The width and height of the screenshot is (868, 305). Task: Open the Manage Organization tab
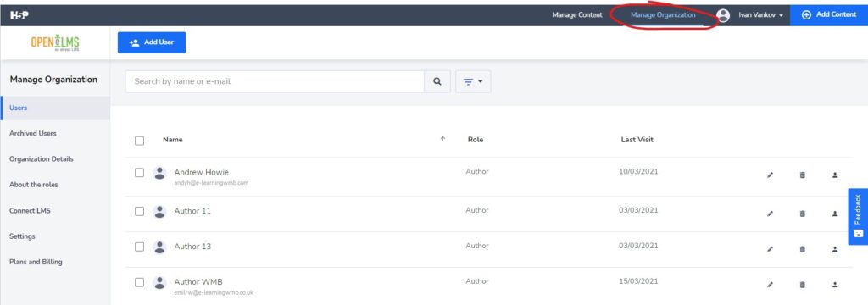pos(663,15)
